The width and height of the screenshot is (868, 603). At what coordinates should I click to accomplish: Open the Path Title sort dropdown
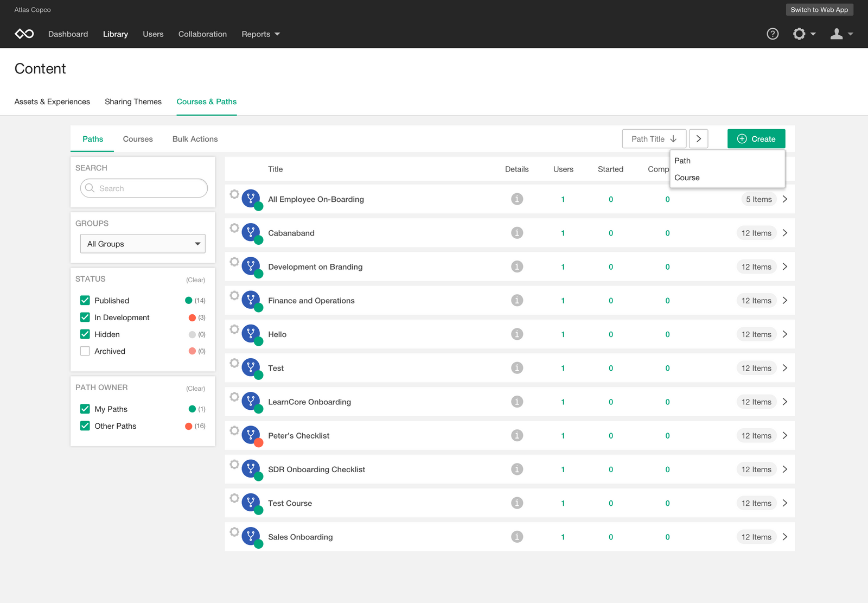coord(654,139)
